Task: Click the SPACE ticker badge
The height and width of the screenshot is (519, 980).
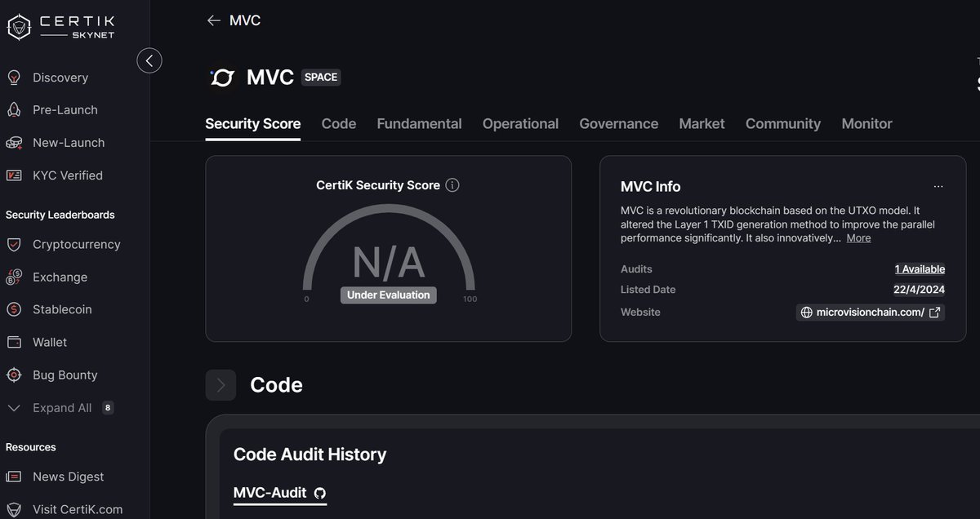Action: 321,78
